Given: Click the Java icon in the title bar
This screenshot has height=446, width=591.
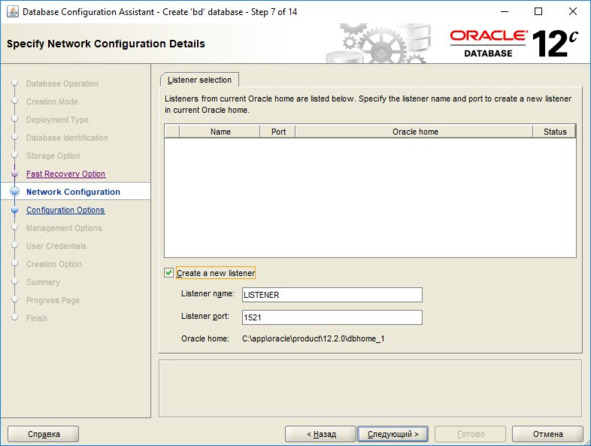Looking at the screenshot, I should tap(13, 12).
